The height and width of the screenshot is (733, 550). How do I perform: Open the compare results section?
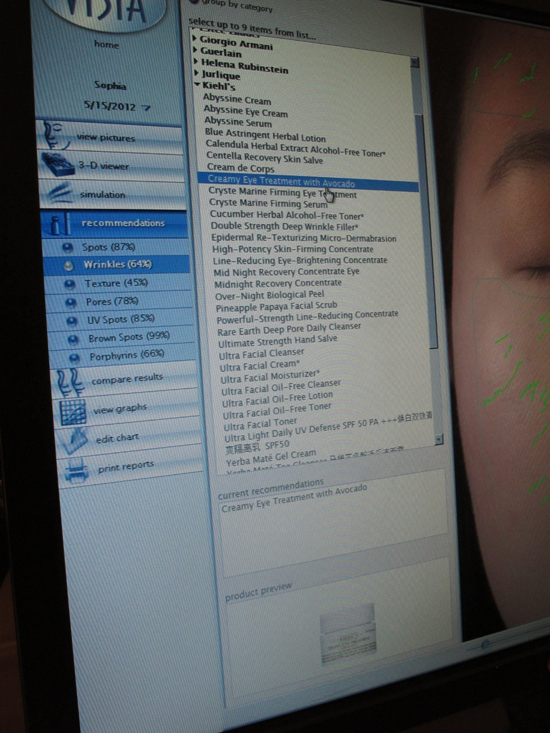click(x=125, y=380)
